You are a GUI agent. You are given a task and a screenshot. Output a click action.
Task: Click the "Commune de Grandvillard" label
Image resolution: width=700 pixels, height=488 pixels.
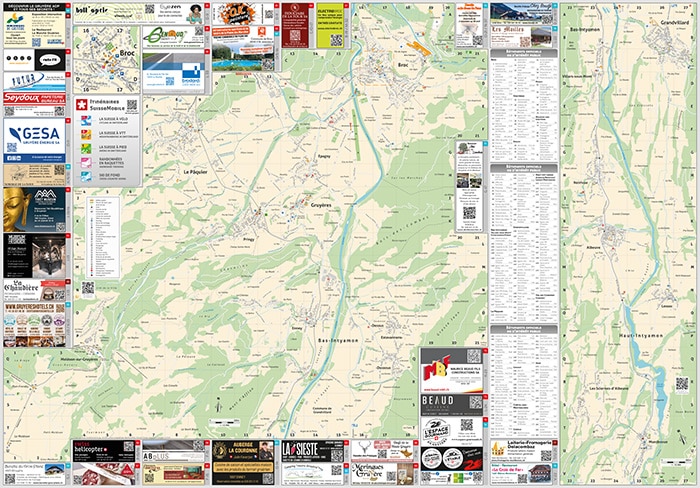point(322,410)
